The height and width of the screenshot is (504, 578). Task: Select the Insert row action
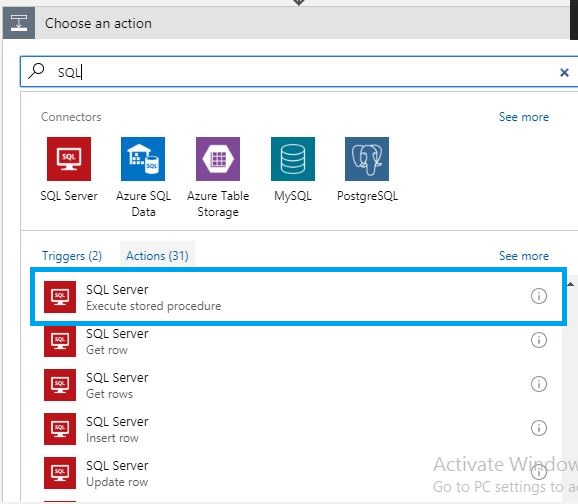coord(298,429)
